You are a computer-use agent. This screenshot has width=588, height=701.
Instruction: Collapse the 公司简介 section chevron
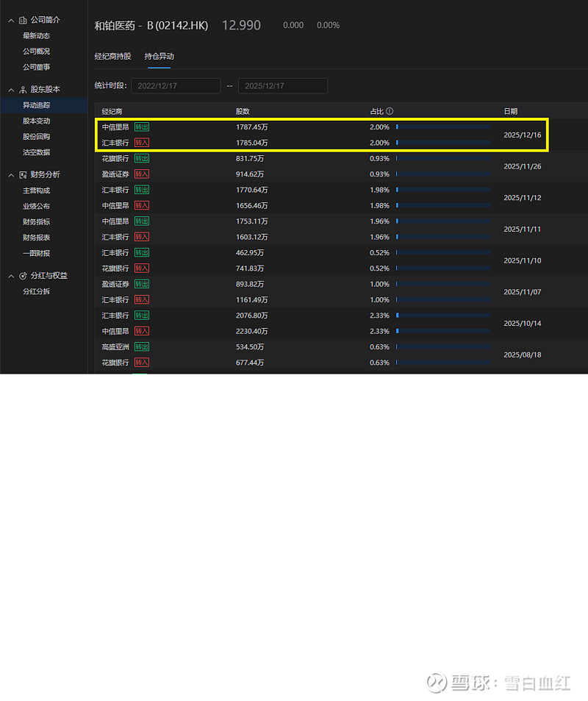[x=11, y=21]
